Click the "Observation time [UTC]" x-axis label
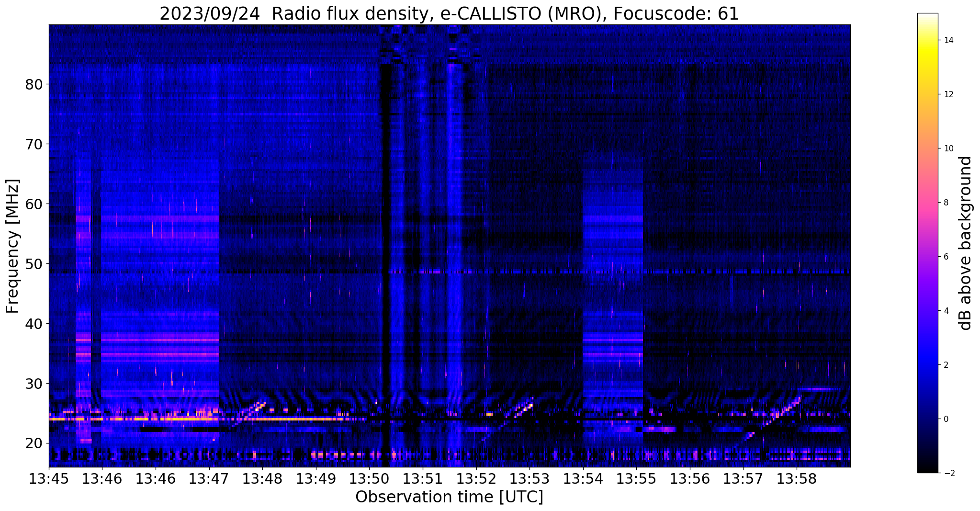The width and height of the screenshot is (980, 511). [x=449, y=497]
